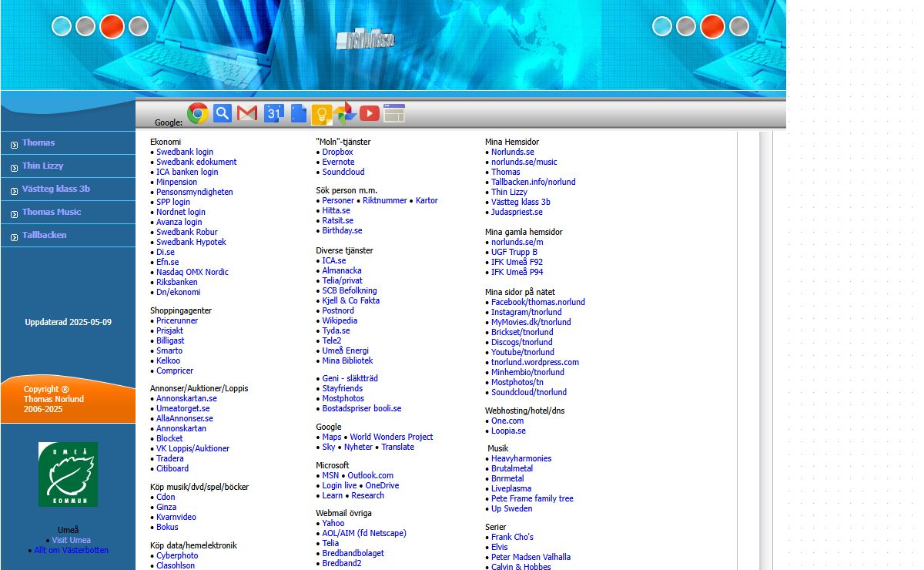The width and height of the screenshot is (924, 570).
Task: Launch the red YouTube play icon
Action: pyautogui.click(x=370, y=113)
